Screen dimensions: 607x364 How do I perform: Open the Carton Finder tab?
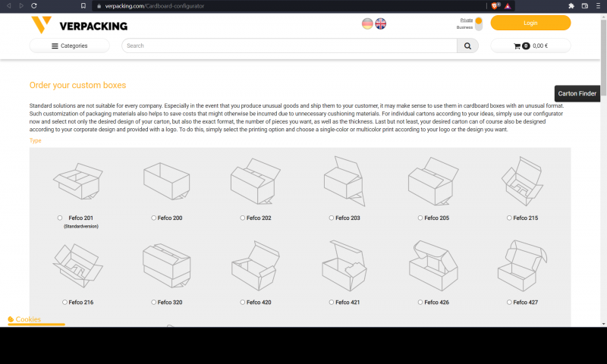tap(577, 93)
